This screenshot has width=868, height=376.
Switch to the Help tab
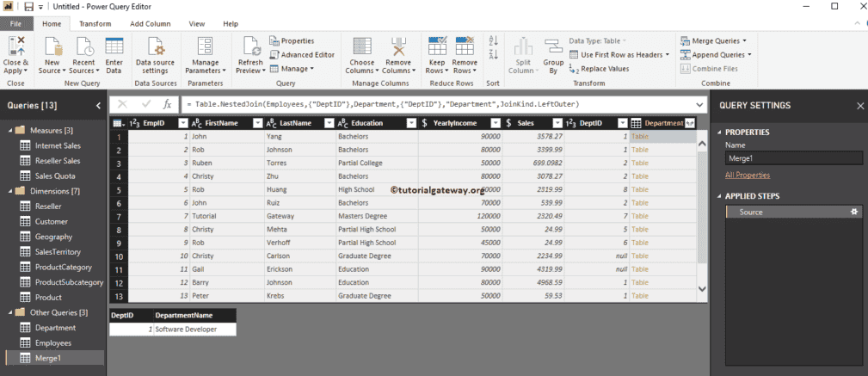pos(231,24)
